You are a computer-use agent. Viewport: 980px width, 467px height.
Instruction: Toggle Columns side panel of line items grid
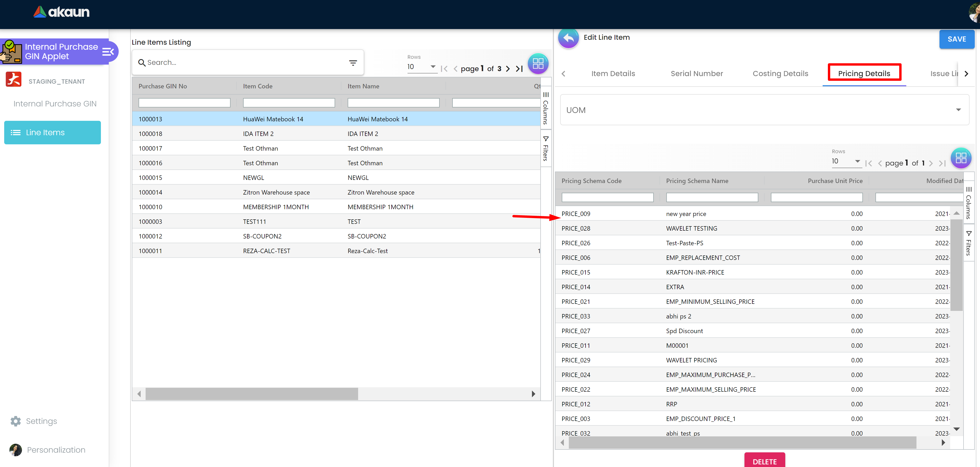pos(546,109)
